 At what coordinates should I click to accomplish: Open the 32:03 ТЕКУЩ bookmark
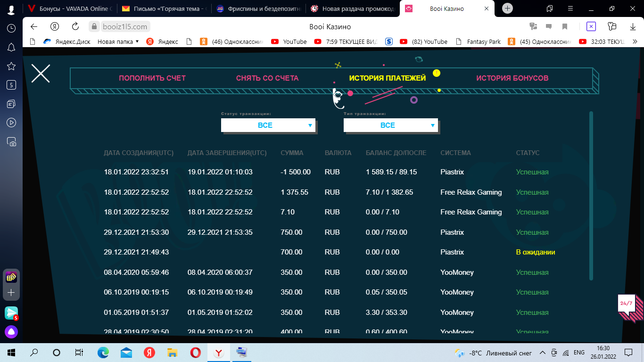click(602, 41)
